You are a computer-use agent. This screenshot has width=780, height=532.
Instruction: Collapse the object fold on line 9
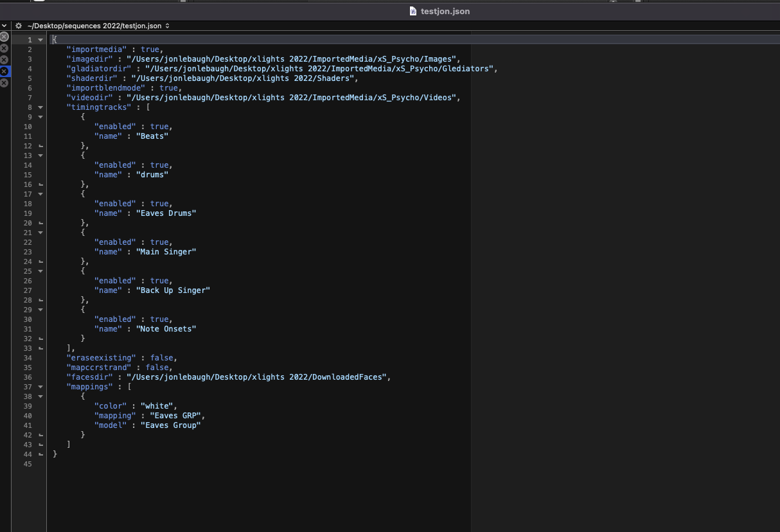click(x=40, y=117)
